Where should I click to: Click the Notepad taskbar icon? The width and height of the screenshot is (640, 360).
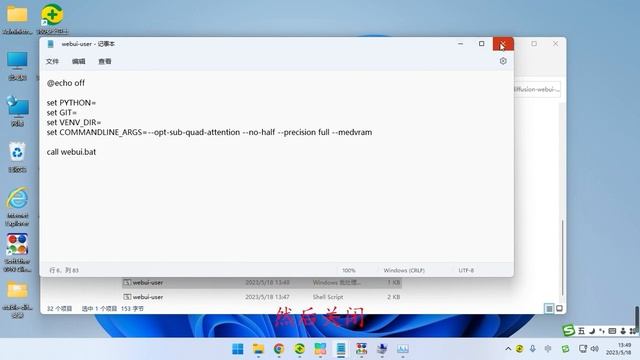341,349
